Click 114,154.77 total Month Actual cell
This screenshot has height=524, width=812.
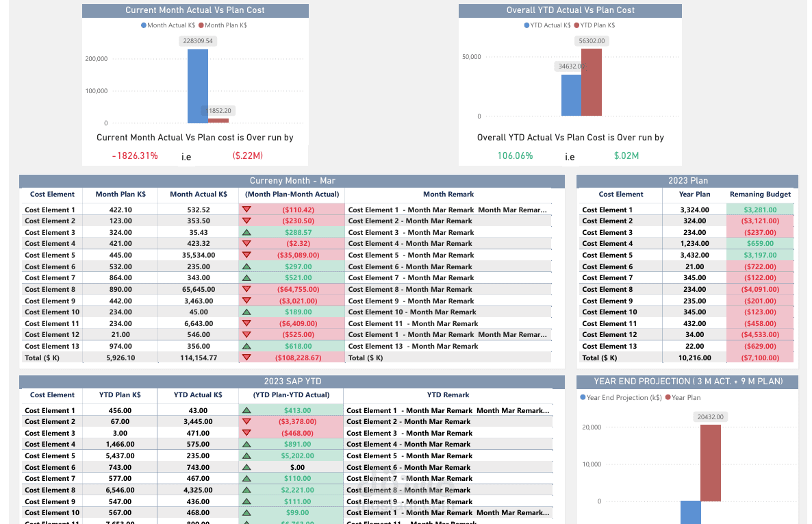pyautogui.click(x=199, y=358)
